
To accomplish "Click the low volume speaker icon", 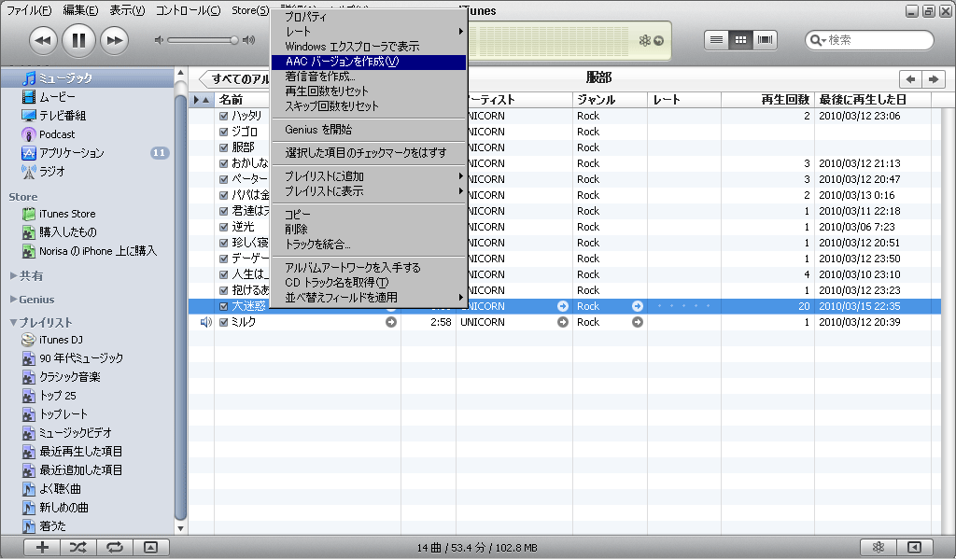I will coord(159,40).
